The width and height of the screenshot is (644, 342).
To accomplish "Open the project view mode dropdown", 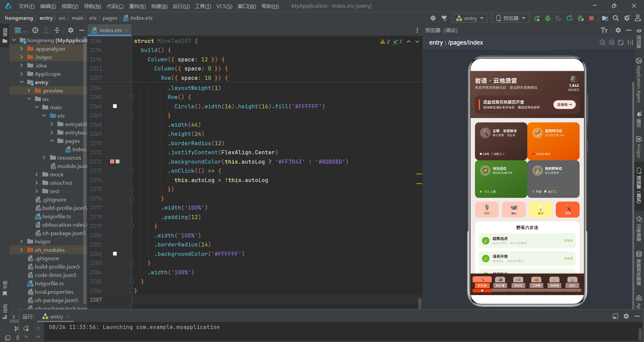I will (20, 30).
